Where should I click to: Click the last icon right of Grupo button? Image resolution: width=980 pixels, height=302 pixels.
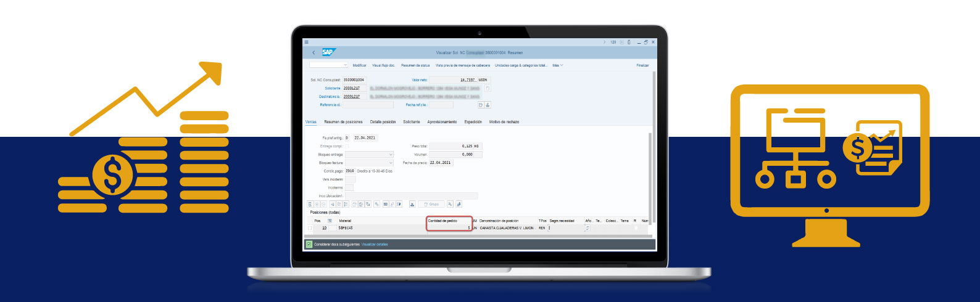coord(459,204)
